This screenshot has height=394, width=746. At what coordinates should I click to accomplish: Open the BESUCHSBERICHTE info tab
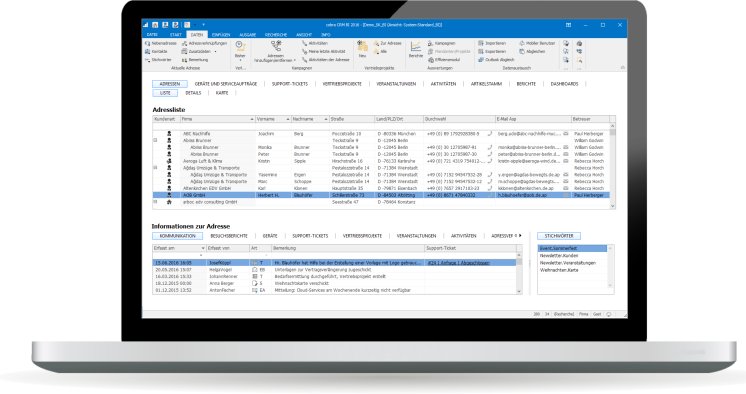pyautogui.click(x=229, y=236)
